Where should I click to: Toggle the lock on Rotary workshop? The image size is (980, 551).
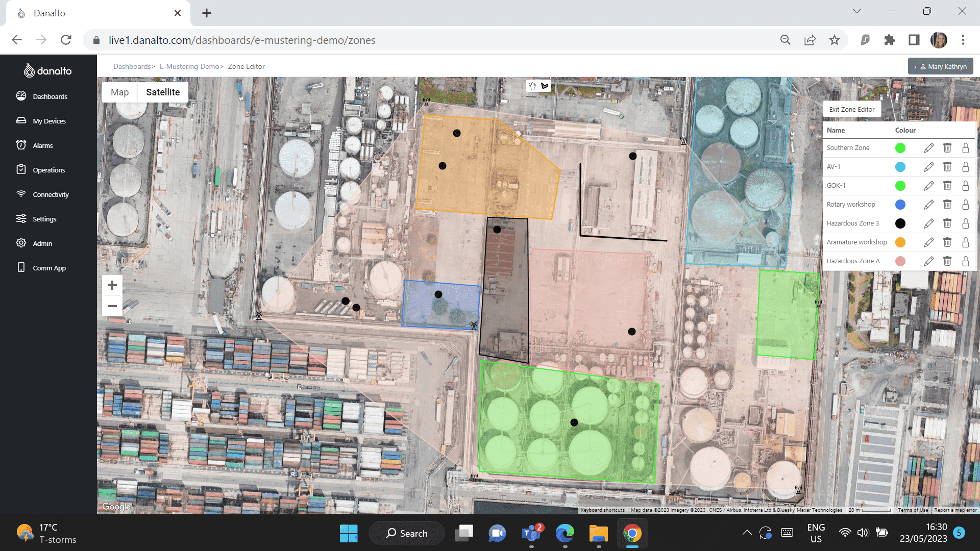pyautogui.click(x=966, y=205)
